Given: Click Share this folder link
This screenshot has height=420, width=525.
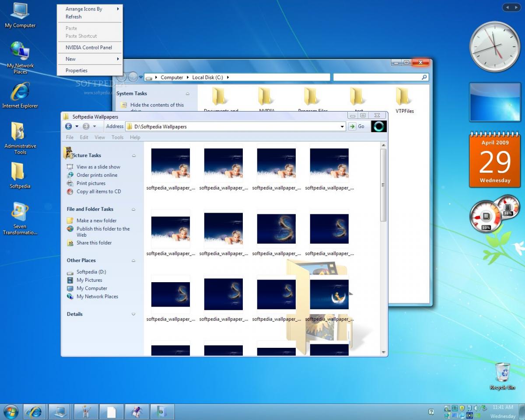Looking at the screenshot, I should (x=94, y=243).
